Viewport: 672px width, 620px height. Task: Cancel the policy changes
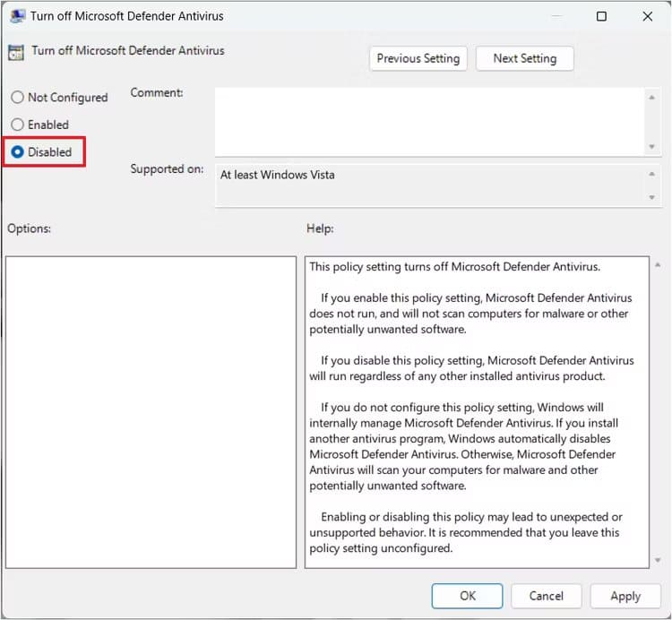[x=546, y=596]
